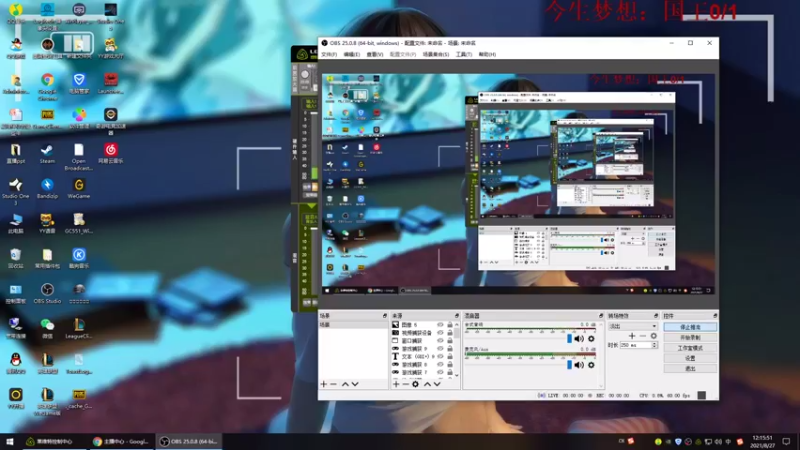Remove the selected source with the minus icon
Screen dimensions: 800x450
point(406,384)
